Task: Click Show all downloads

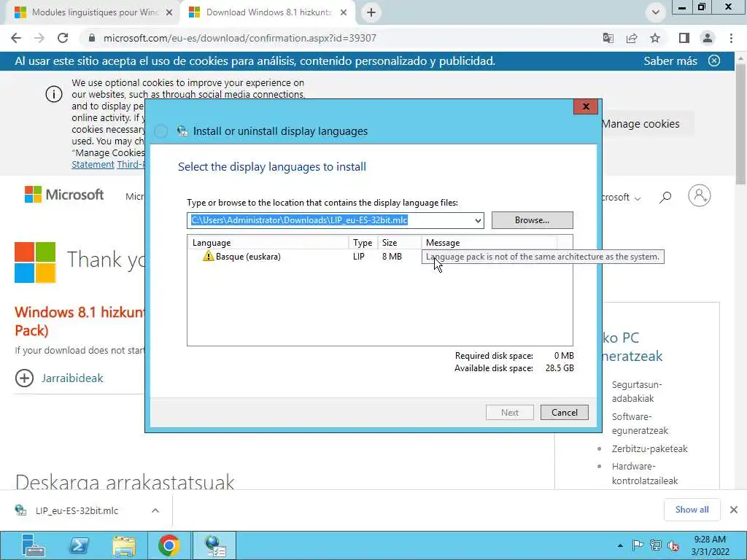Action: coord(692,510)
